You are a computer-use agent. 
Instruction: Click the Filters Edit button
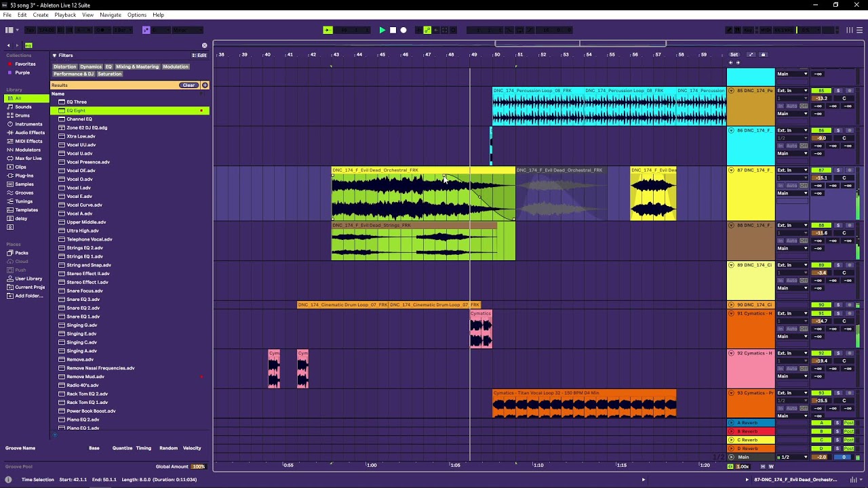(x=199, y=56)
